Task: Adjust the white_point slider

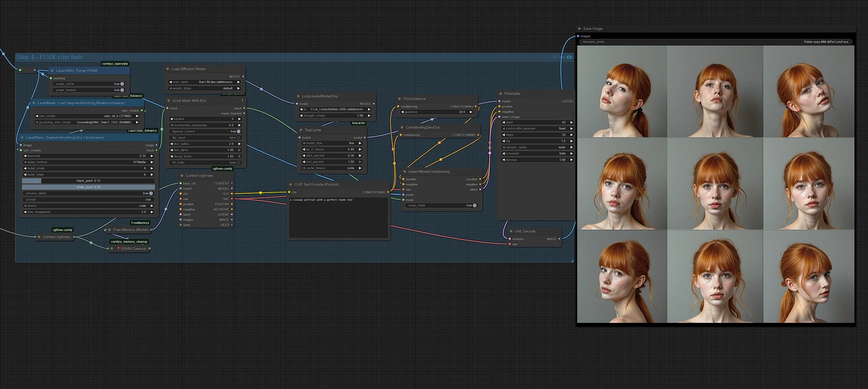Action: pos(88,187)
